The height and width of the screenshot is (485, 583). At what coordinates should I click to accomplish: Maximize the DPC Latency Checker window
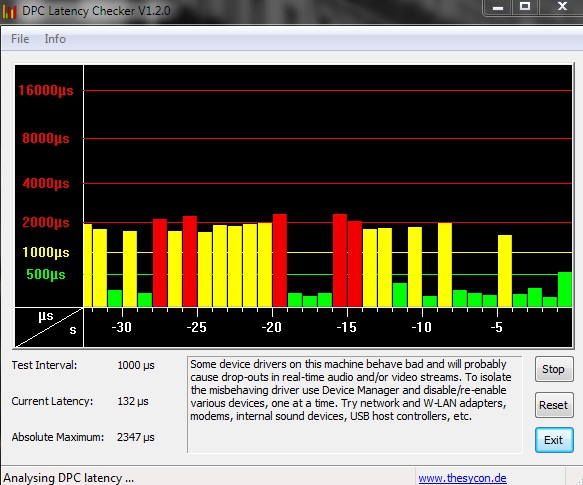tap(525, 7)
